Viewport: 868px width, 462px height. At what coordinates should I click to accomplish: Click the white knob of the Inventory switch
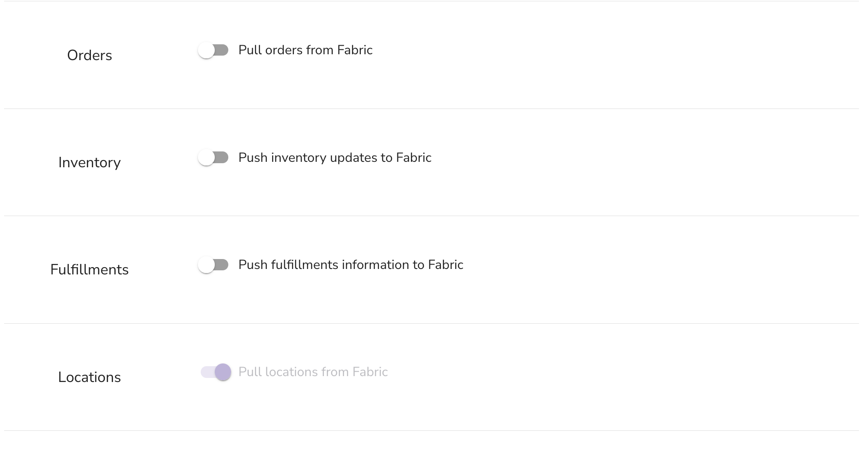(206, 158)
